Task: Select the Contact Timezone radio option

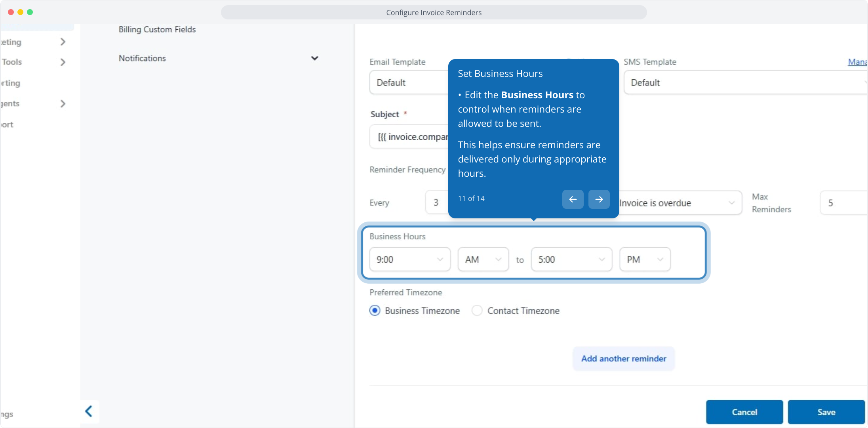Action: point(477,310)
